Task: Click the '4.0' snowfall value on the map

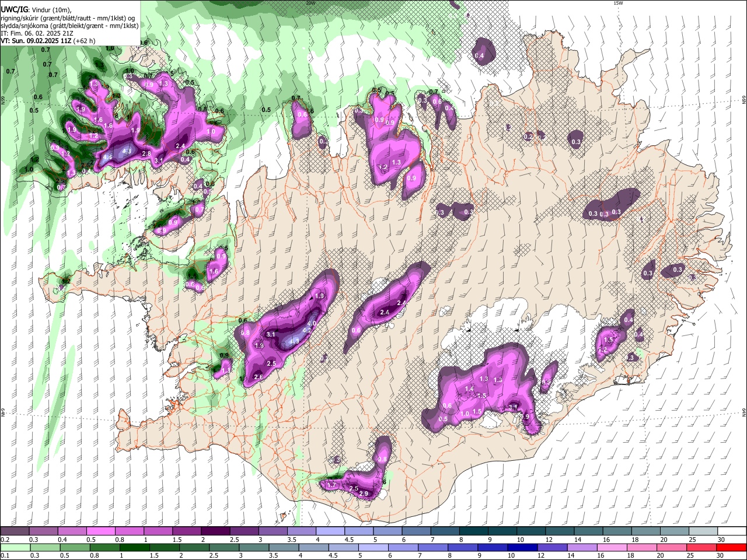Action: click(312, 323)
